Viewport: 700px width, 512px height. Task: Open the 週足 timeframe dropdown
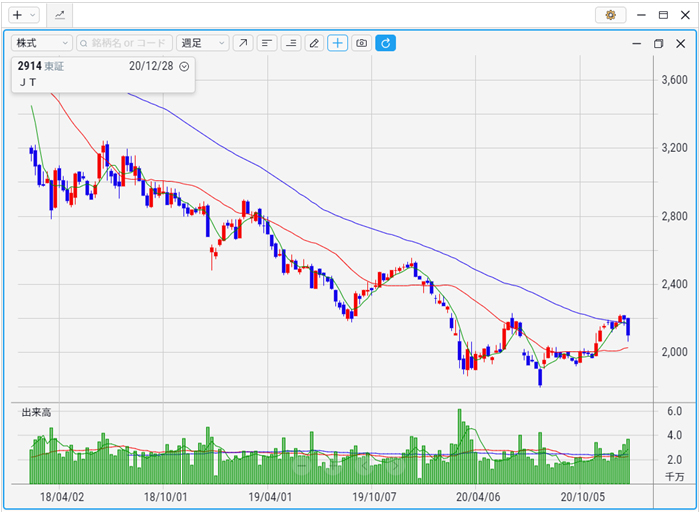[202, 43]
